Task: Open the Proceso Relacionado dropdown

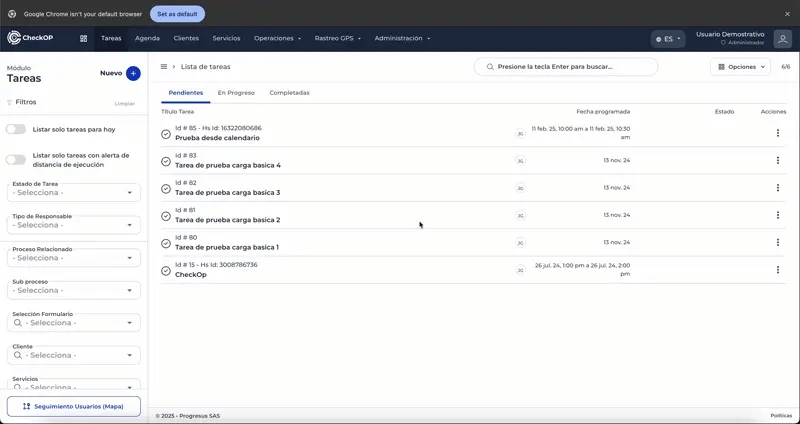Action: click(73, 258)
